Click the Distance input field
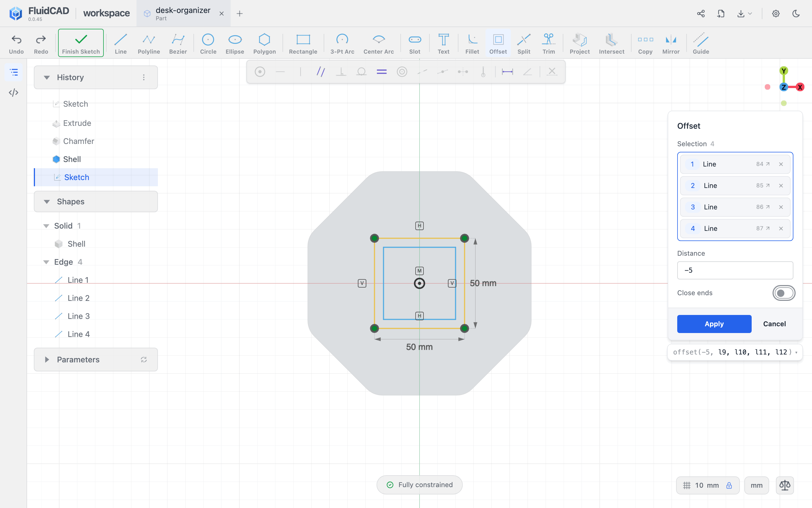 [x=735, y=270]
